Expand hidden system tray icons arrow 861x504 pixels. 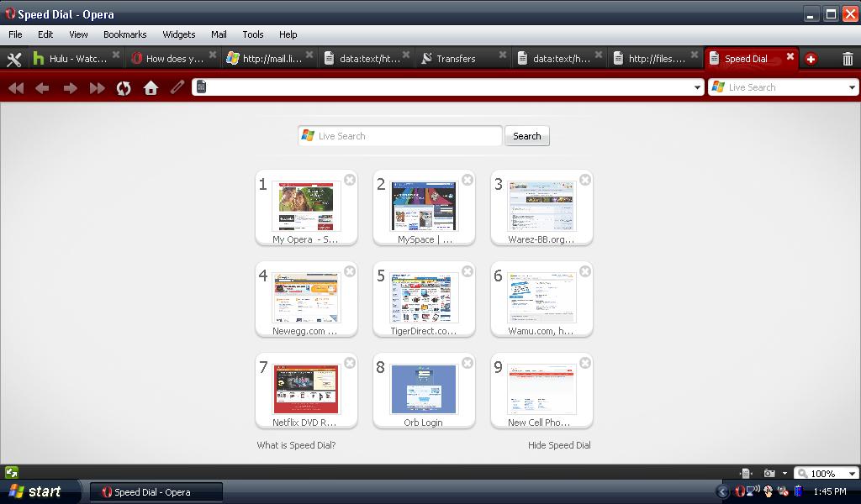click(722, 492)
